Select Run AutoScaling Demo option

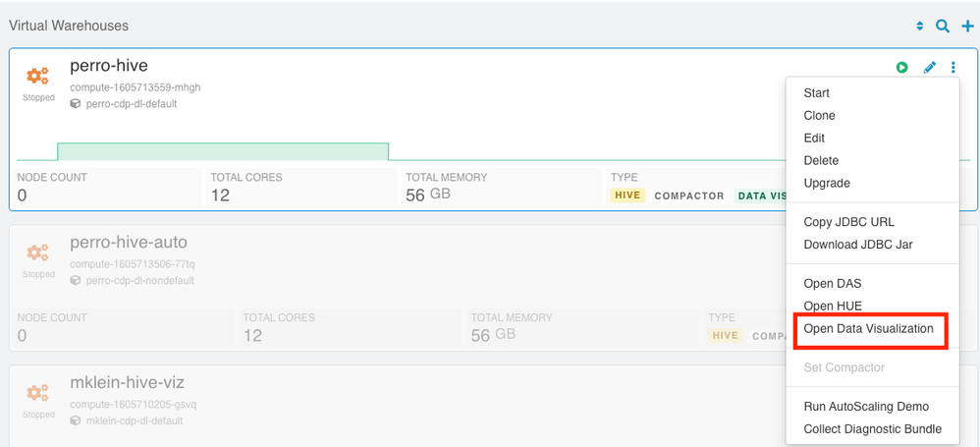[x=866, y=407]
